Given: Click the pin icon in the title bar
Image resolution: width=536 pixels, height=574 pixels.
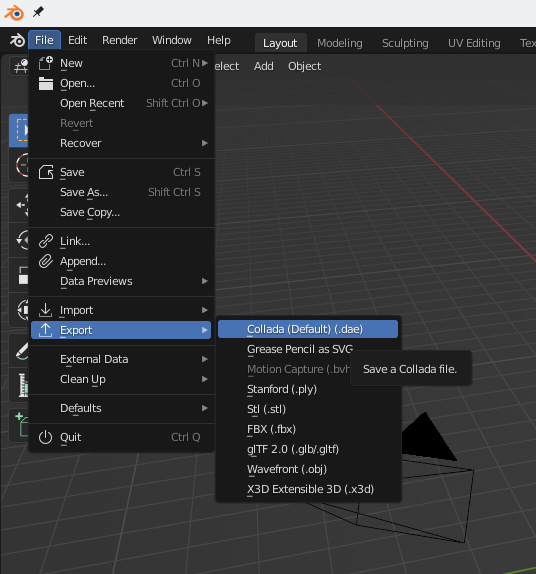Looking at the screenshot, I should click(38, 12).
